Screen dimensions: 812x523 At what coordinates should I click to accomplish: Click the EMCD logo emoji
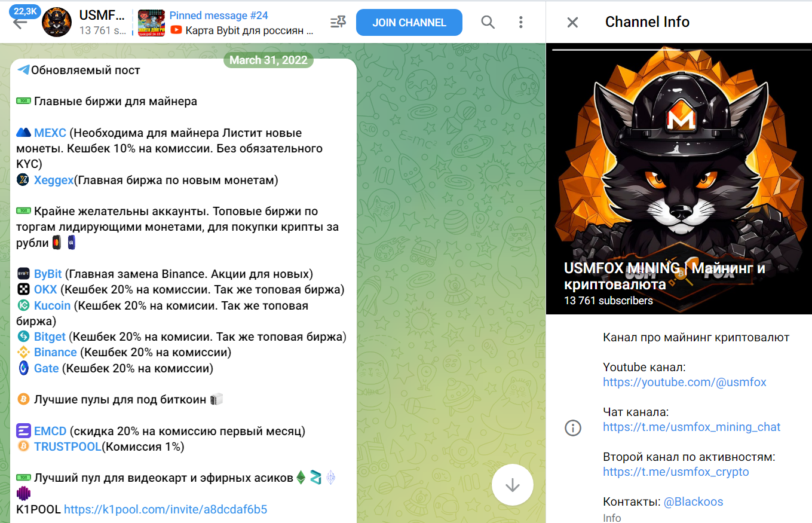click(23, 431)
